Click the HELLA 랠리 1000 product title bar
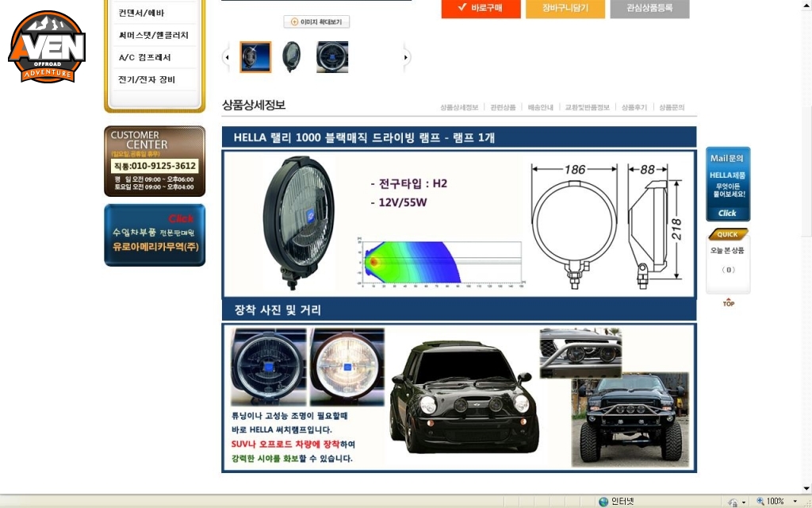This screenshot has width=812, height=508. (459, 137)
